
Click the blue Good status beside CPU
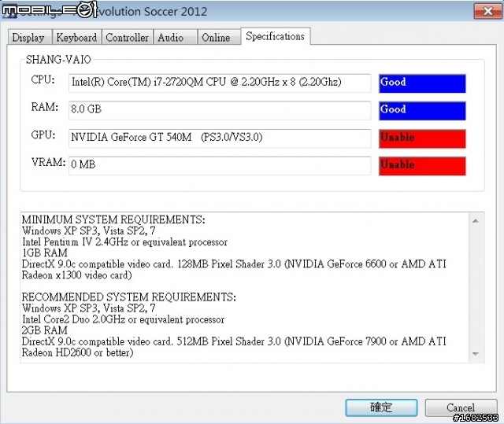point(422,83)
